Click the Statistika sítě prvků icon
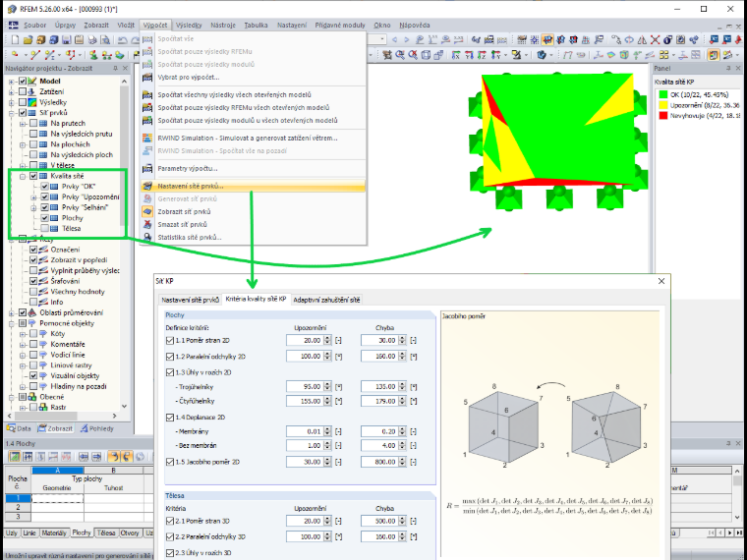Viewport: 747px width, 560px height. (147, 237)
